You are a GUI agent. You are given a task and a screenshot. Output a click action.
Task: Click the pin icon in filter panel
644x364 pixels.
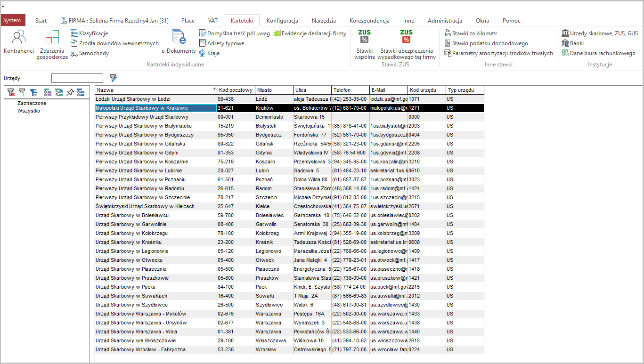70,92
